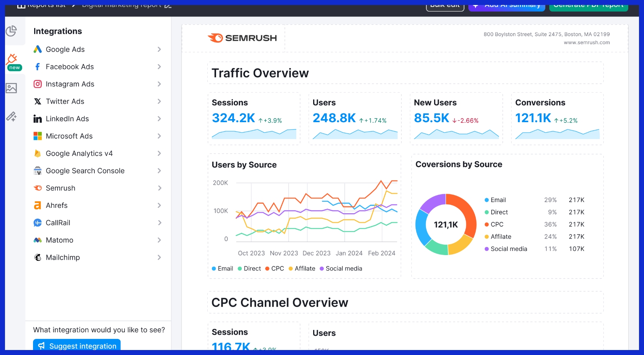Open the pie chart widgets sidebar icon

(12, 31)
